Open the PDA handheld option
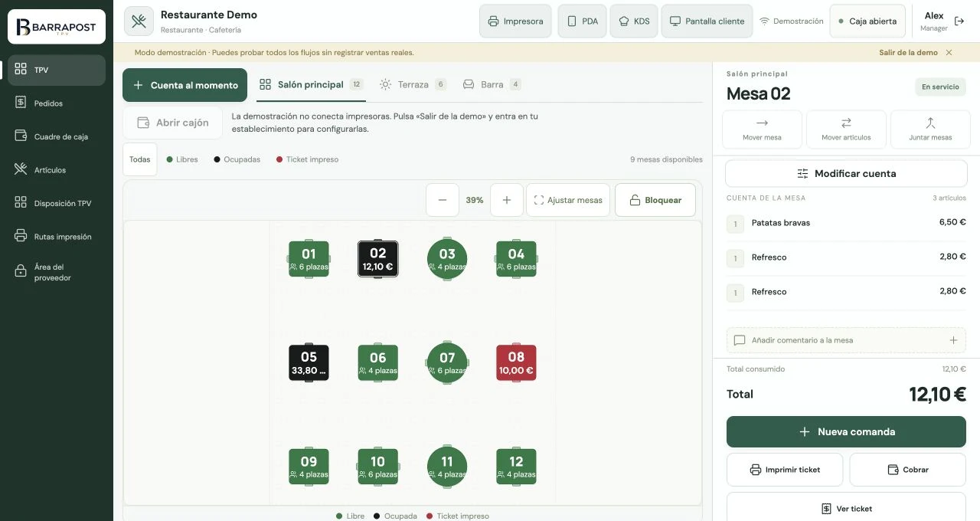Viewport: 980px width, 521px height. click(x=582, y=21)
